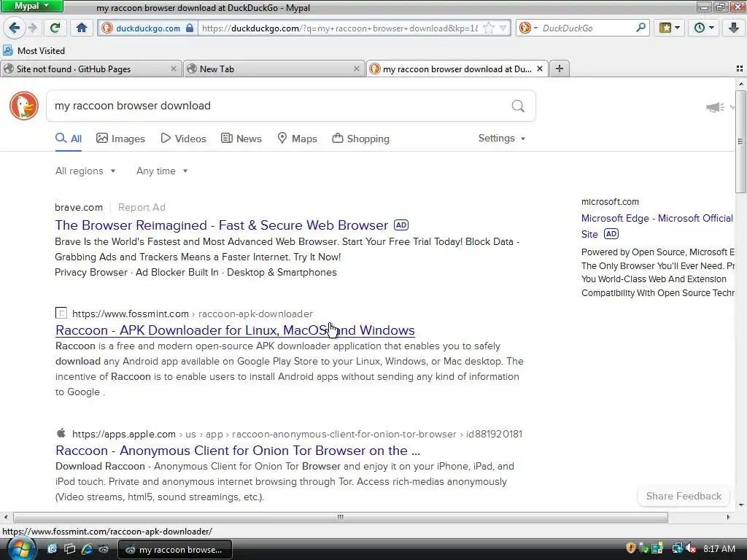The image size is (747, 560).
Task: Click the microsoft.com advertiser domain text
Action: click(x=610, y=202)
